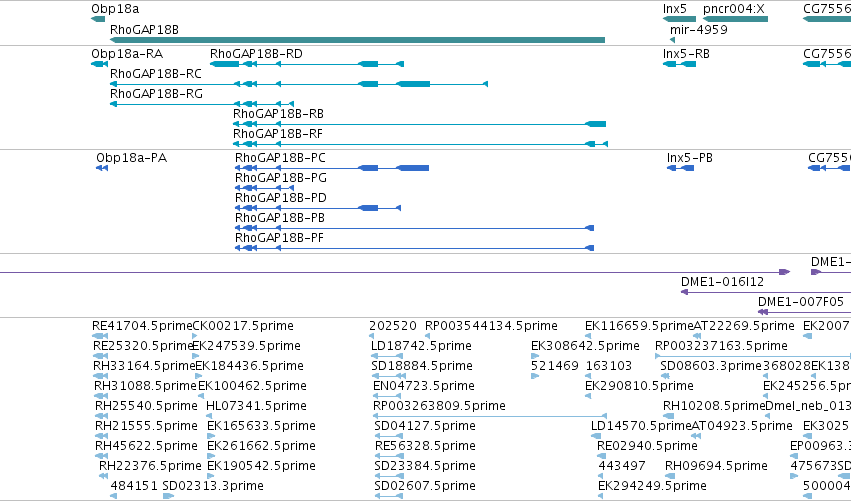The height and width of the screenshot is (501, 851).
Task: Click the AT04923.5prime EST label
Action: click(x=742, y=427)
